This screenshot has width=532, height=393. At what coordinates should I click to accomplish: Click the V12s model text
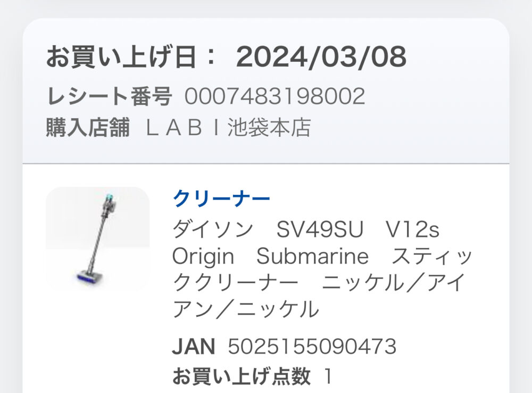412,230
